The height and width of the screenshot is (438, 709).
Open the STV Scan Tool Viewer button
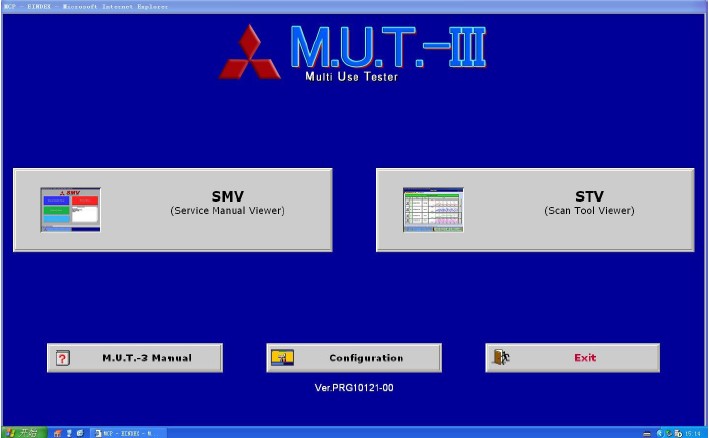coord(535,210)
